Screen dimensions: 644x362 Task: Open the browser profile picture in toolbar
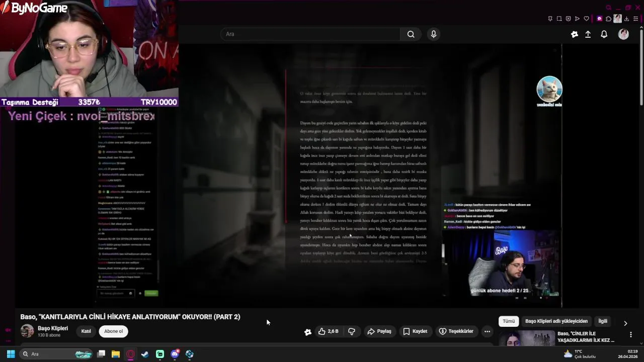coord(617,19)
